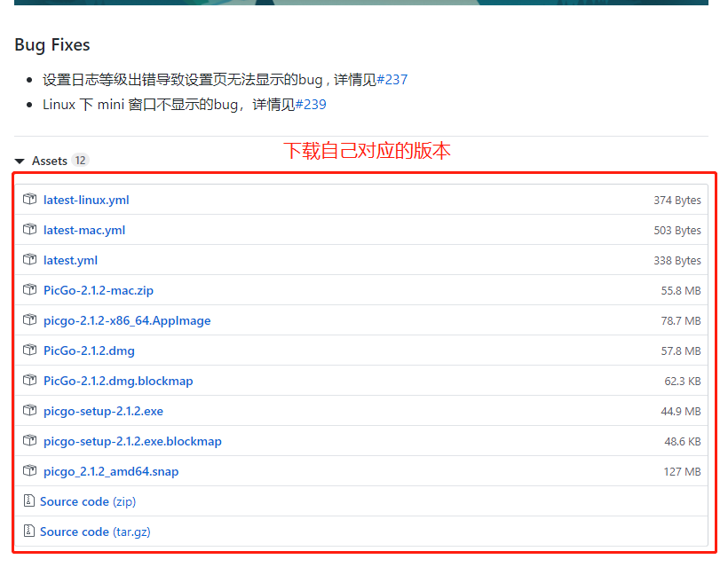
Task: Download picgo-setup-2.1.2.exe.blockmap
Action: pyautogui.click(x=133, y=441)
